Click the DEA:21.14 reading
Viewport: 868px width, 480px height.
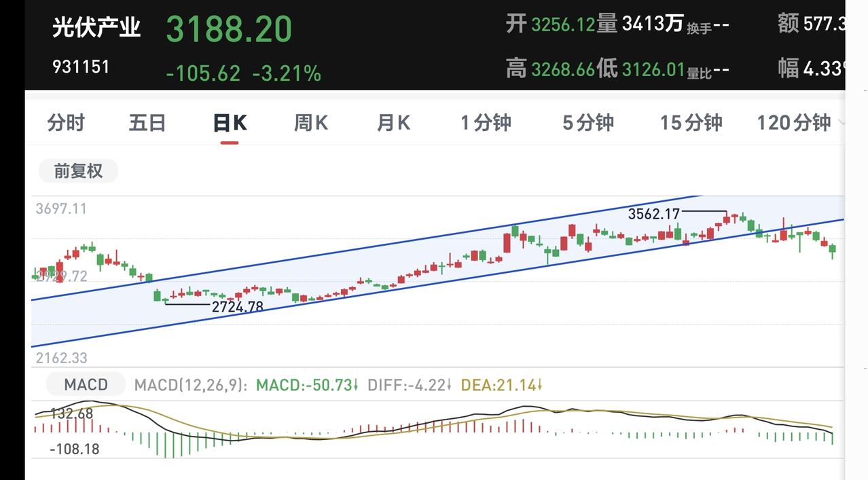[502, 386]
